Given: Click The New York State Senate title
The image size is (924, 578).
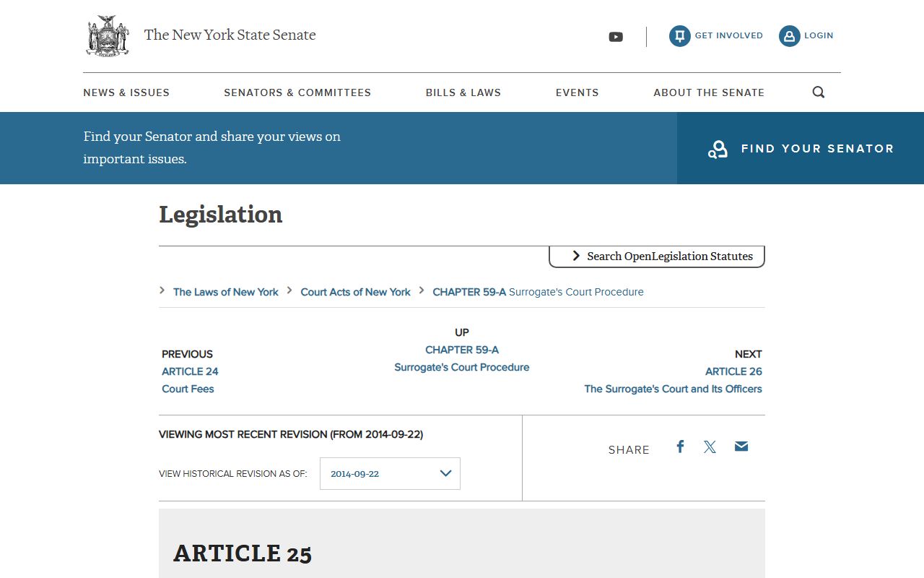Looking at the screenshot, I should (x=230, y=35).
